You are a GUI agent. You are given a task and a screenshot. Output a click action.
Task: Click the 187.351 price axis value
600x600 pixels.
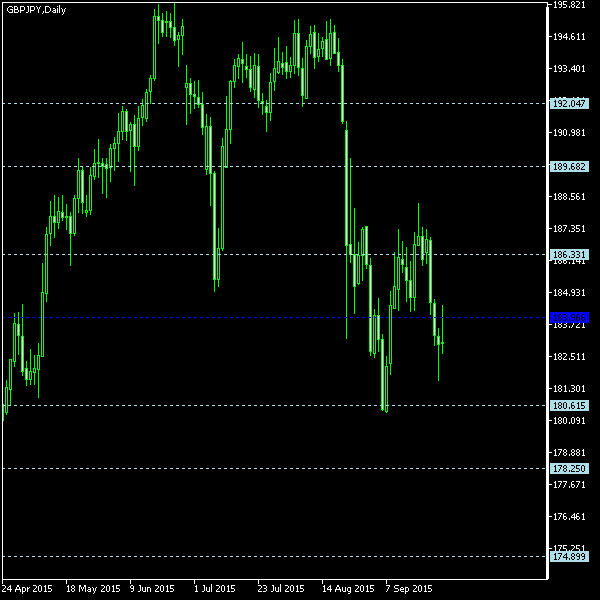[x=569, y=229]
